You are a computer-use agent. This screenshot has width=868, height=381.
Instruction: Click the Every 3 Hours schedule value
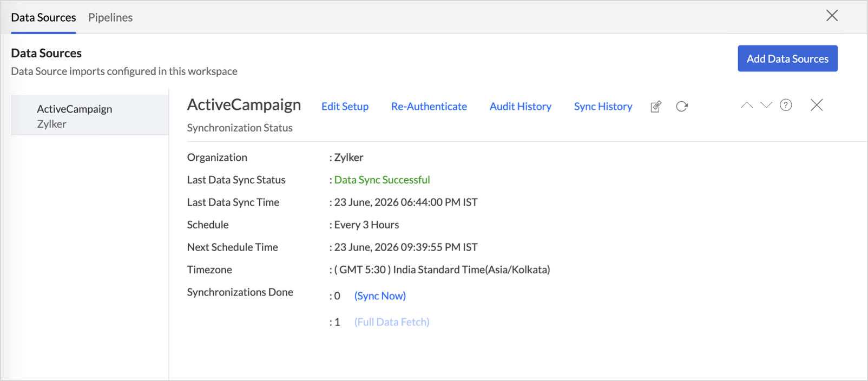[x=366, y=225]
